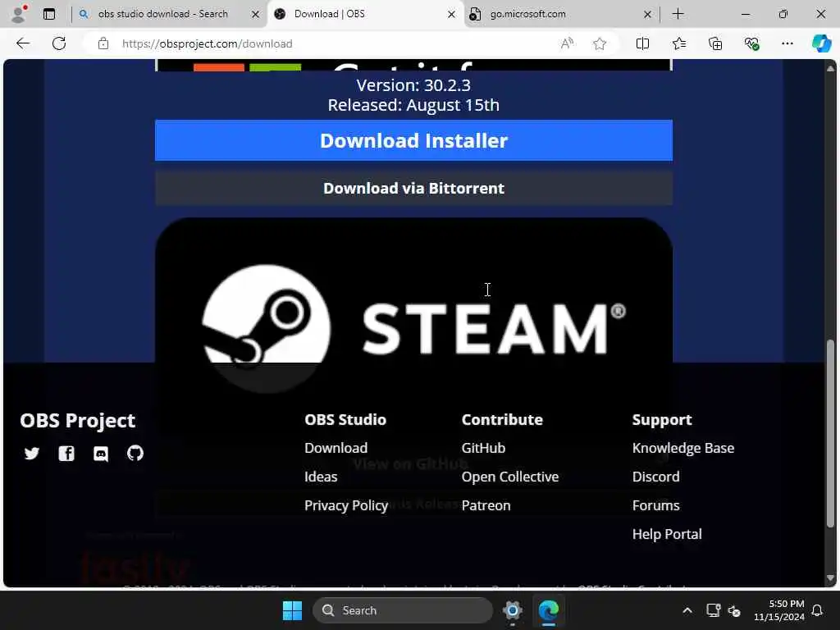Screen dimensions: 840x630
Task: Refresh the OBS download page
Action: pyautogui.click(x=59, y=43)
